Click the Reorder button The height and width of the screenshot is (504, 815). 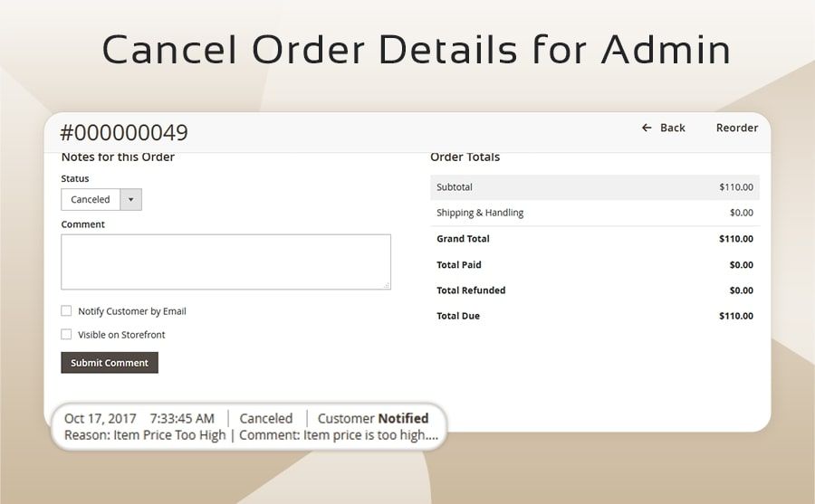click(x=736, y=128)
